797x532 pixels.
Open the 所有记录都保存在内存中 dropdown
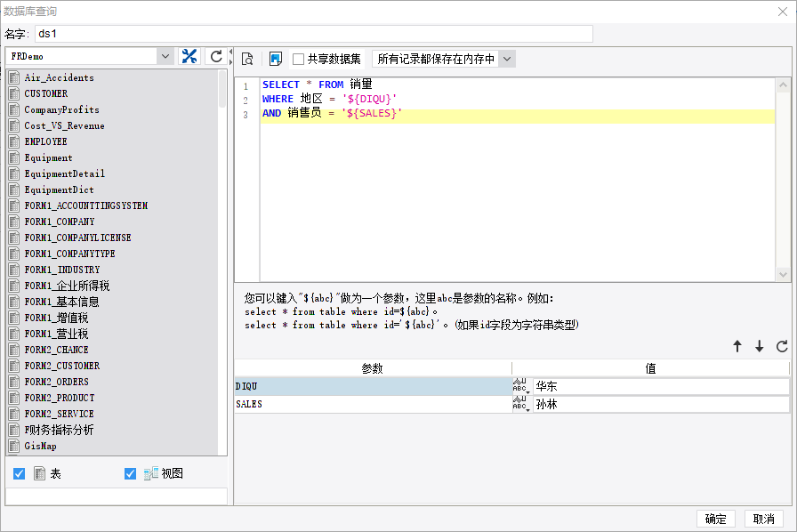507,59
